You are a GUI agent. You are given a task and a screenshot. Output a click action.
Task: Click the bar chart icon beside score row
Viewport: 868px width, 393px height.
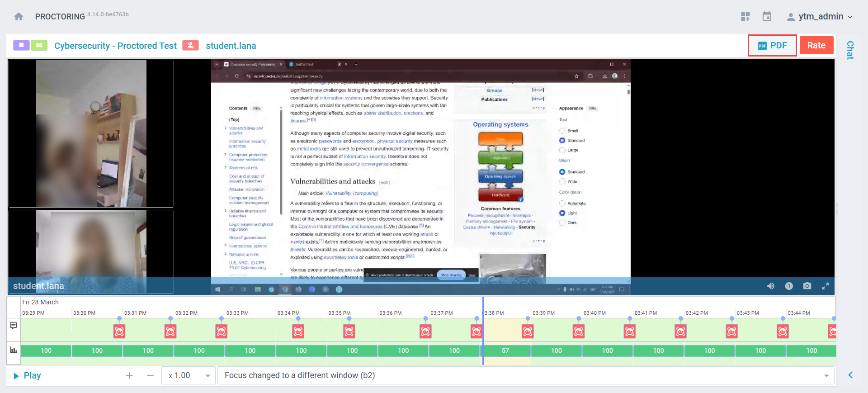(14, 350)
